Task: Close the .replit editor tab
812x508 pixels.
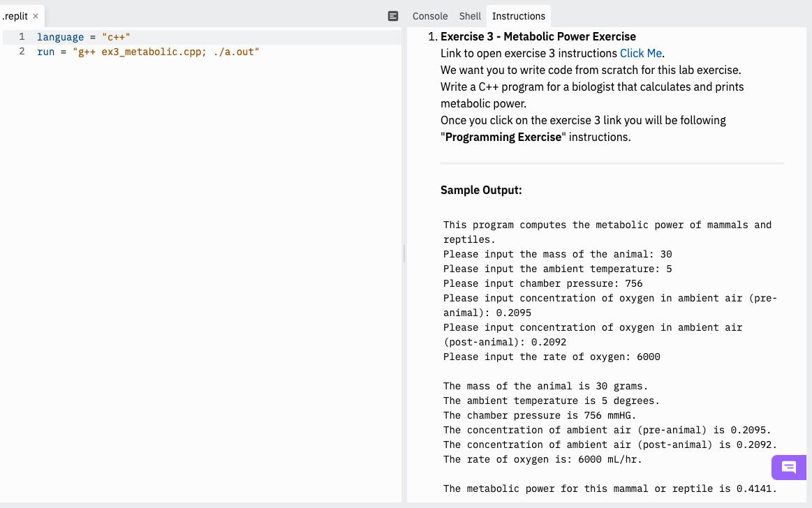Action: point(36,15)
